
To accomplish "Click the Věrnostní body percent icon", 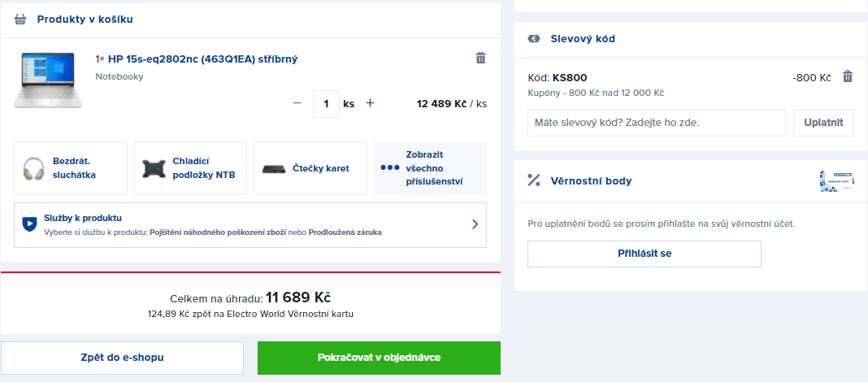I will click(534, 180).
